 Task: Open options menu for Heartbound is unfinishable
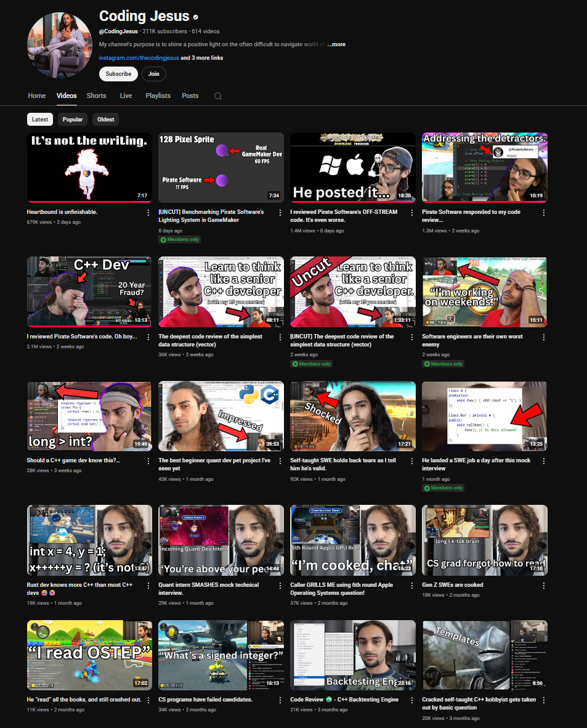pyautogui.click(x=148, y=213)
